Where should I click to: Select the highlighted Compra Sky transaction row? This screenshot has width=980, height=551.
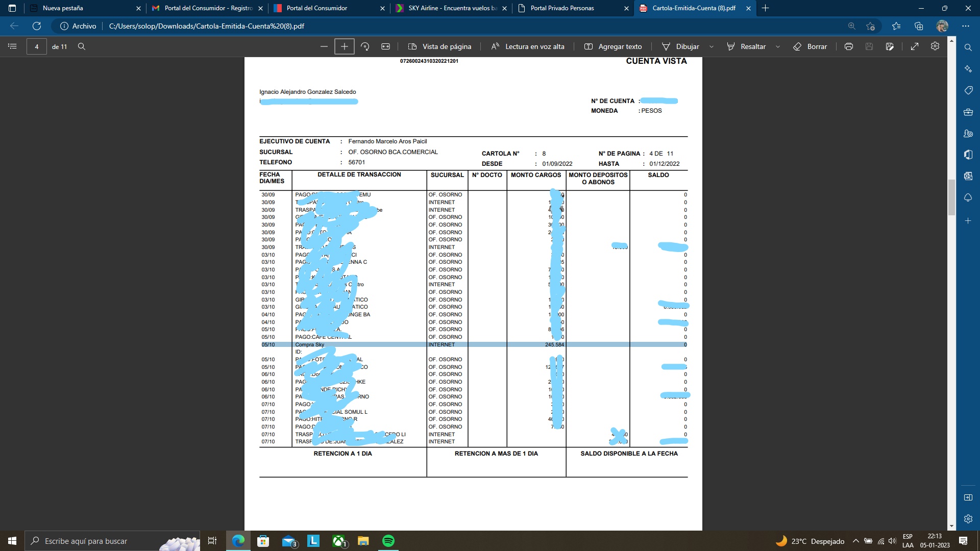coord(474,345)
